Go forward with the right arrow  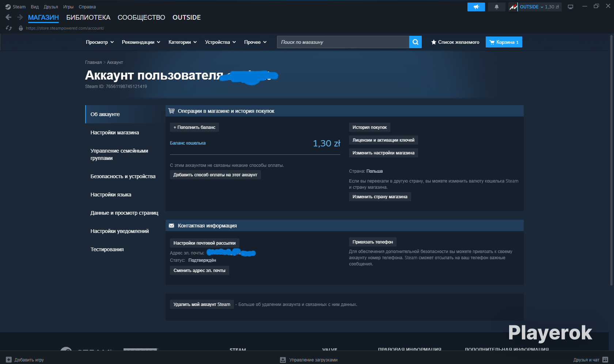coord(20,17)
